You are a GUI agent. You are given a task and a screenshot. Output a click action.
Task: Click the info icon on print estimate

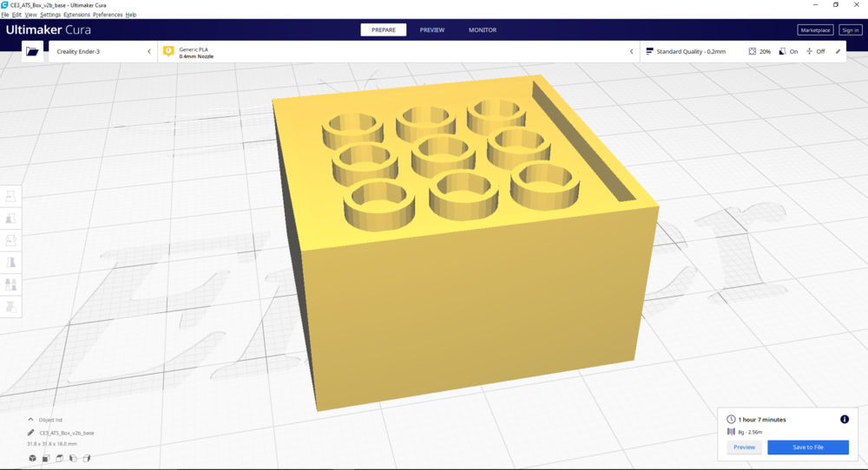[845, 419]
